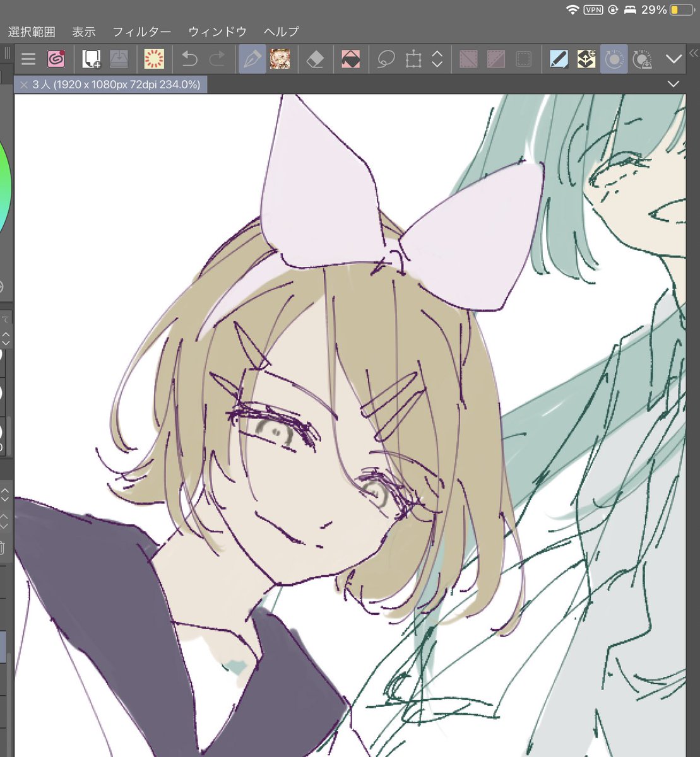700x757 pixels.
Task: Select the Pen tool icon
Action: tap(252, 59)
